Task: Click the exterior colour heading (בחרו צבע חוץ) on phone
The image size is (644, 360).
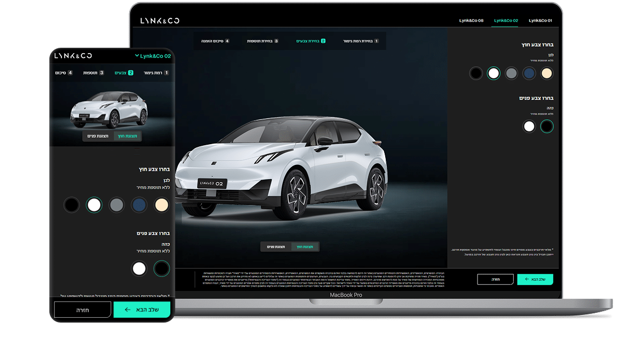Action: [154, 169]
